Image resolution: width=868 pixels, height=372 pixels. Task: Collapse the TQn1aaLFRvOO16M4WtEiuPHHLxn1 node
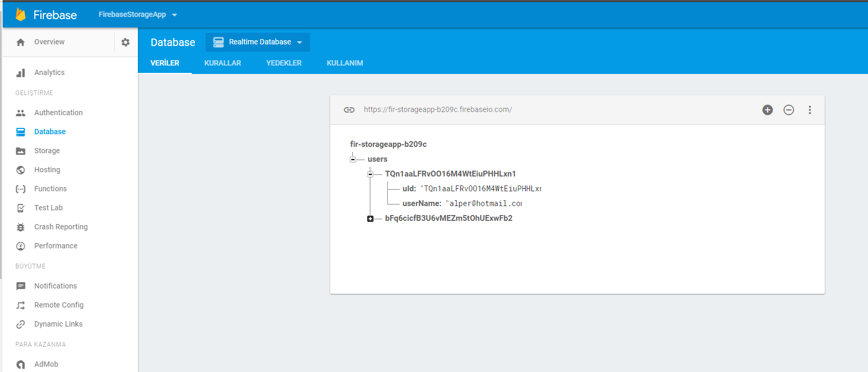370,174
